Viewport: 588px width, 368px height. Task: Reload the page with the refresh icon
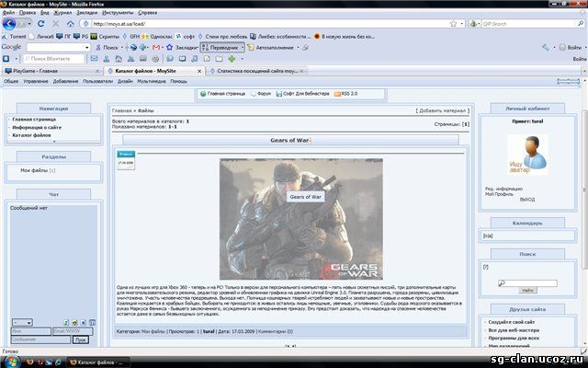(x=41, y=24)
